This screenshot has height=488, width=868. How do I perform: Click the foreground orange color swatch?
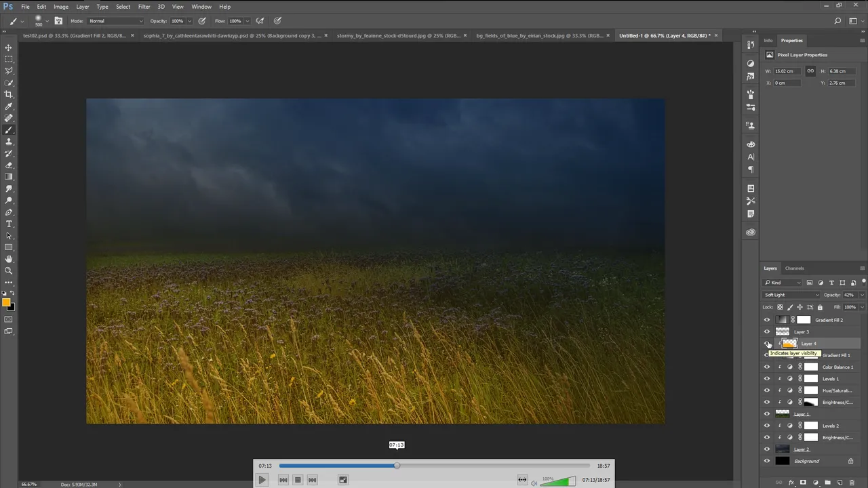coord(6,302)
